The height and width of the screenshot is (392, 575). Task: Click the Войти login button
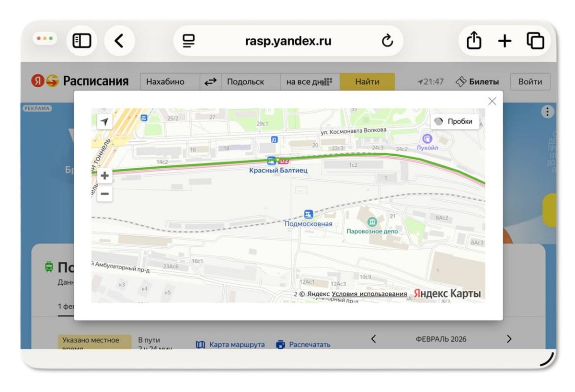coord(530,82)
